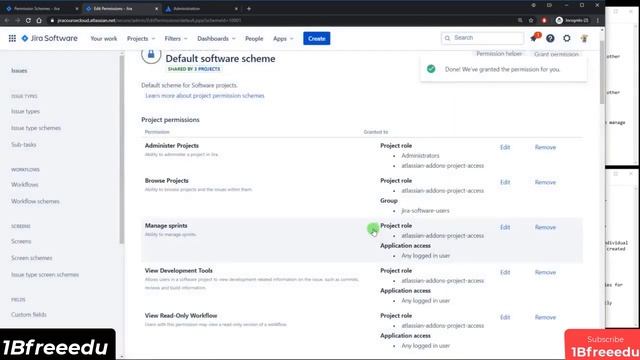Click the browser address bar
640x360 pixels.
(x=282, y=20)
